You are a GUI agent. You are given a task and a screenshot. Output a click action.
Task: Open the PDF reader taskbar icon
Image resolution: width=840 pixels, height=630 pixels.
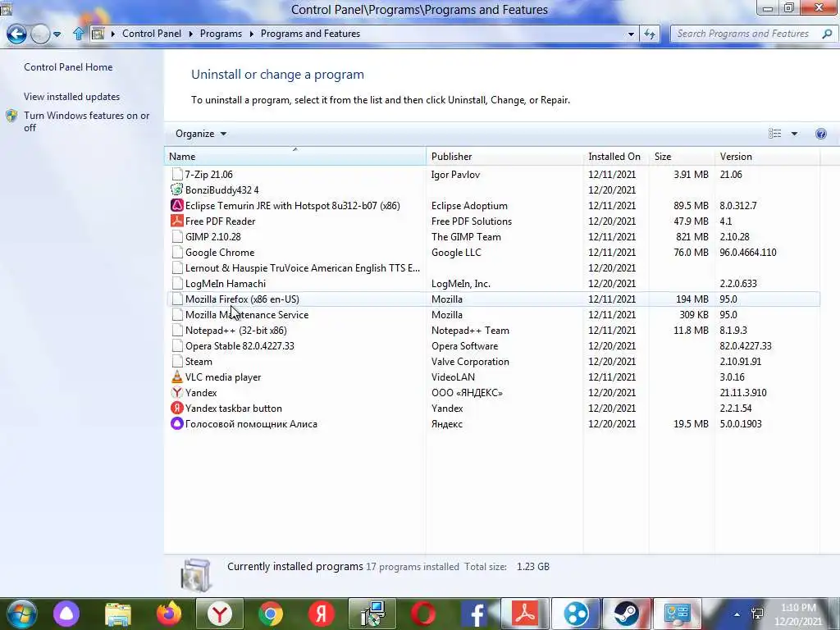click(x=525, y=614)
